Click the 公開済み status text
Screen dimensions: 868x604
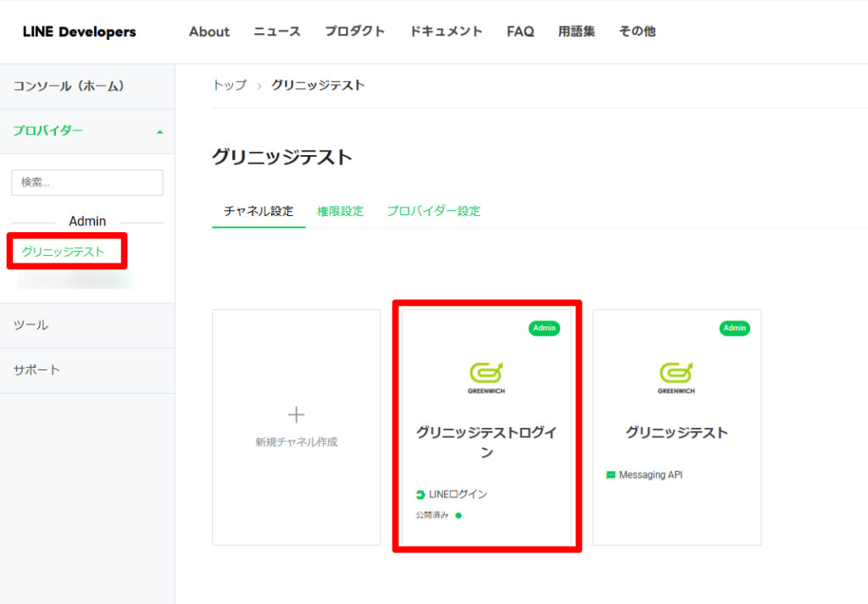(x=431, y=516)
